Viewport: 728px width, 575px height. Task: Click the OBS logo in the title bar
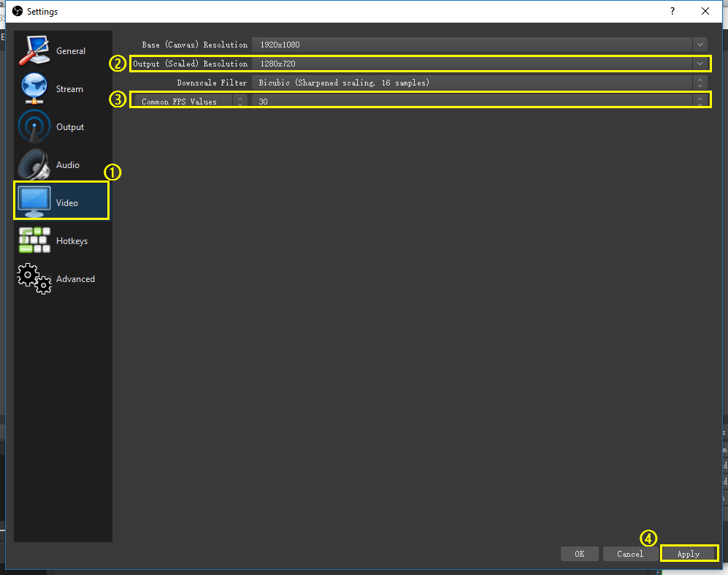pos(17,11)
